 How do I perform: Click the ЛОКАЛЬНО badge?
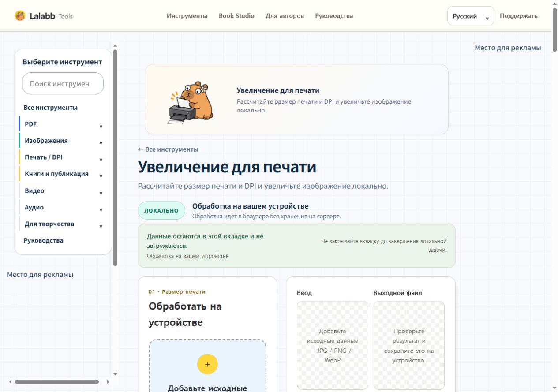coord(161,210)
